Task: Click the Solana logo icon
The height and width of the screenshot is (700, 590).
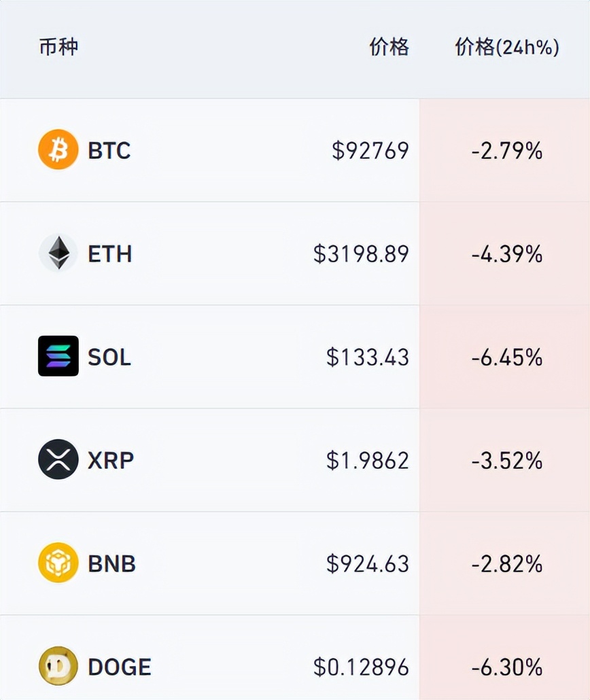Action: pyautogui.click(x=58, y=356)
